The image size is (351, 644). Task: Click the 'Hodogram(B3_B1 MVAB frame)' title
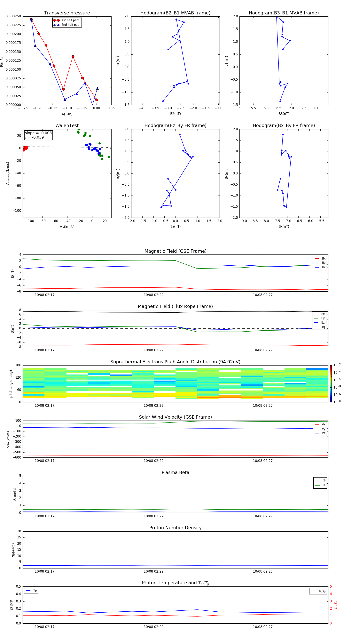[284, 13]
